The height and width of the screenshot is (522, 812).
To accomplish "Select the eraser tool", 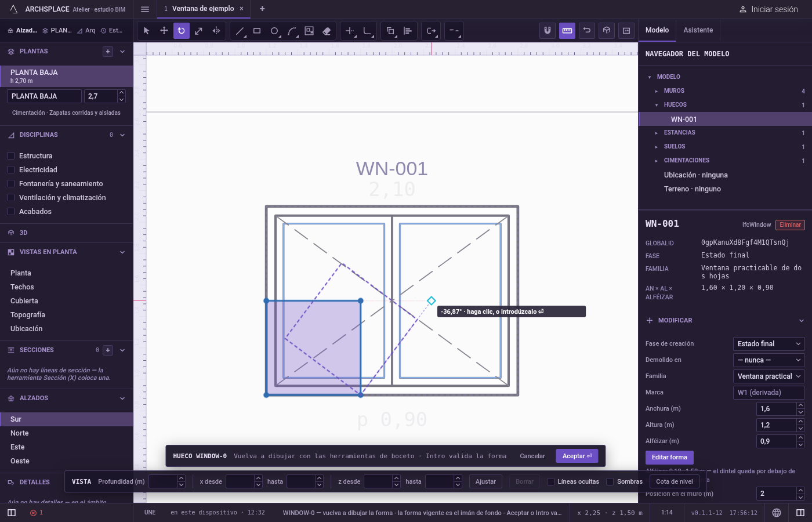I will 327,31.
